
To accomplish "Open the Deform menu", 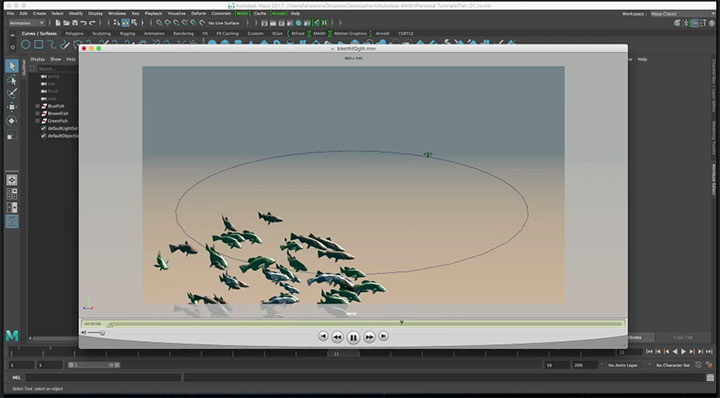I will 198,14.
